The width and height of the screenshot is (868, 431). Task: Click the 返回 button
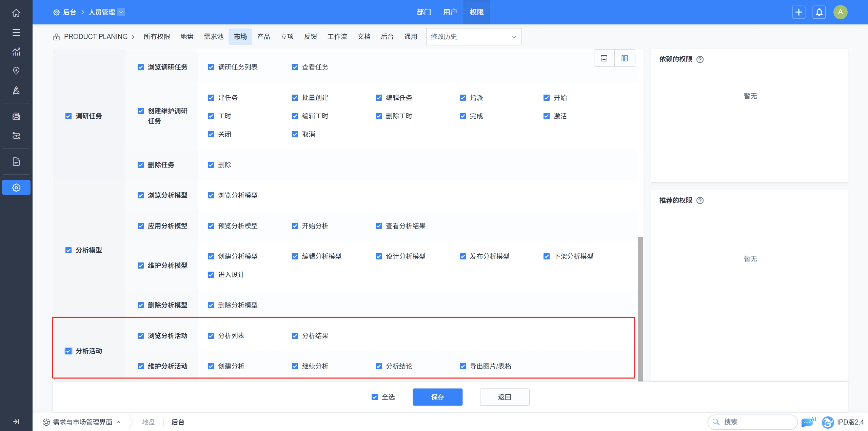pos(504,397)
